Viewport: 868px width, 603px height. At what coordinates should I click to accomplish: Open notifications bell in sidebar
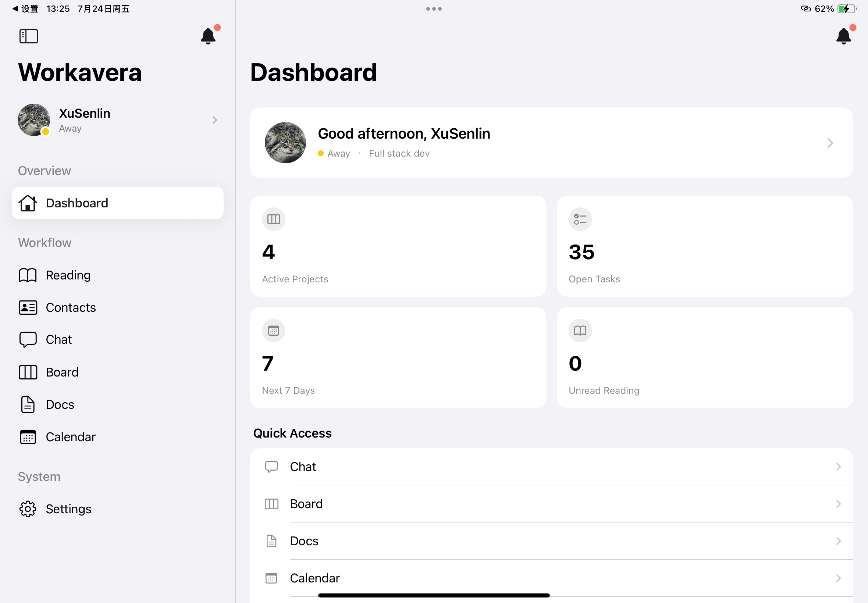pyautogui.click(x=208, y=36)
